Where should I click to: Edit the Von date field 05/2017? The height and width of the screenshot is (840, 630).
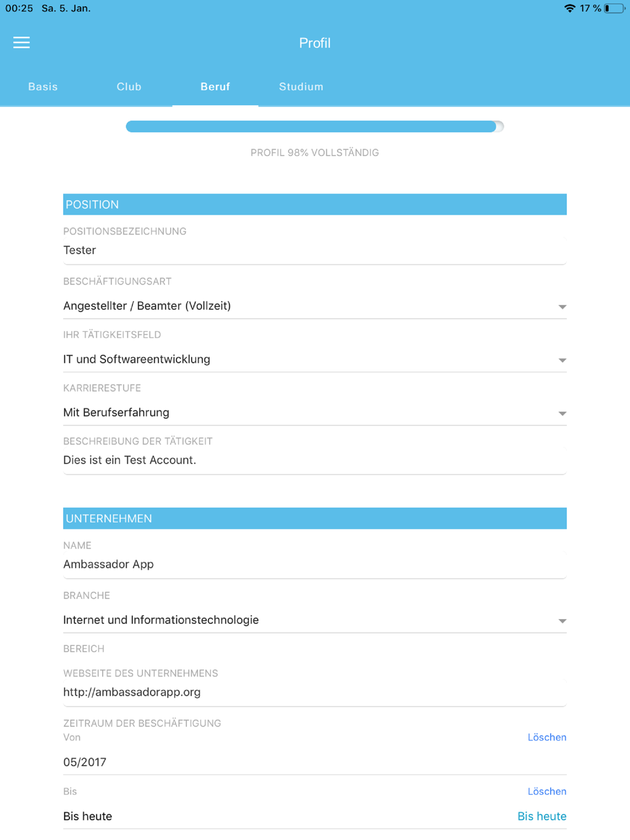pos(315,763)
